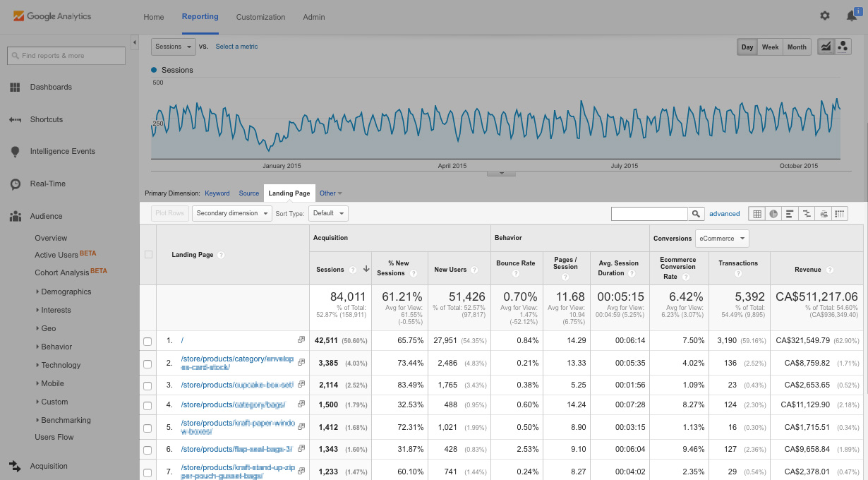The image size is (868, 480).
Task: Open Dashboards in the sidebar
Action: (51, 87)
